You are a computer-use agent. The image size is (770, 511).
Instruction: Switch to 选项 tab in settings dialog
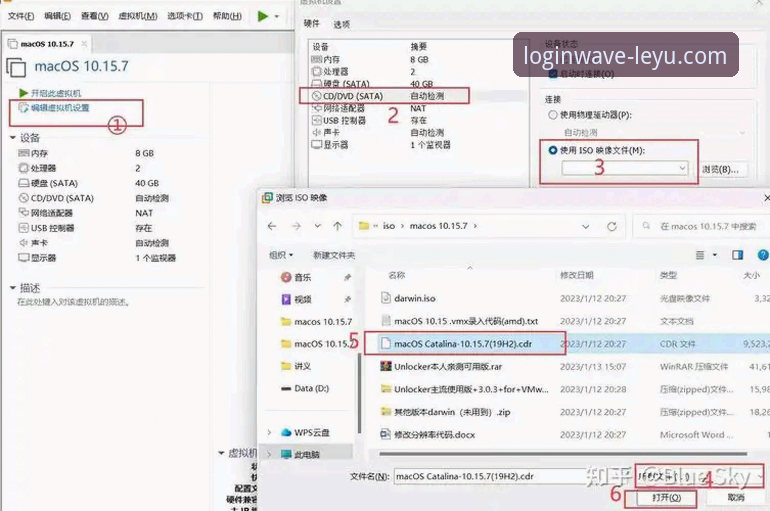pyautogui.click(x=341, y=24)
